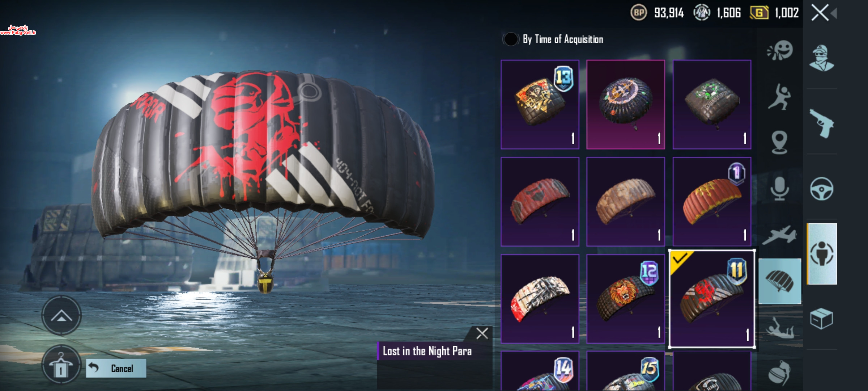Tap the G gold currency icon
Screen dimensions: 868x391
(759, 13)
